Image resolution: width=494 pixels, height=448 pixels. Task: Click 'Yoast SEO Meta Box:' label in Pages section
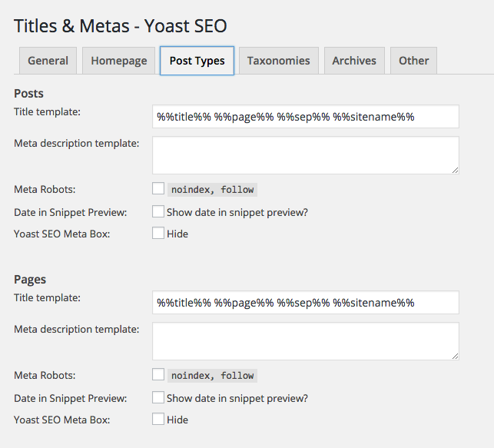click(x=61, y=420)
